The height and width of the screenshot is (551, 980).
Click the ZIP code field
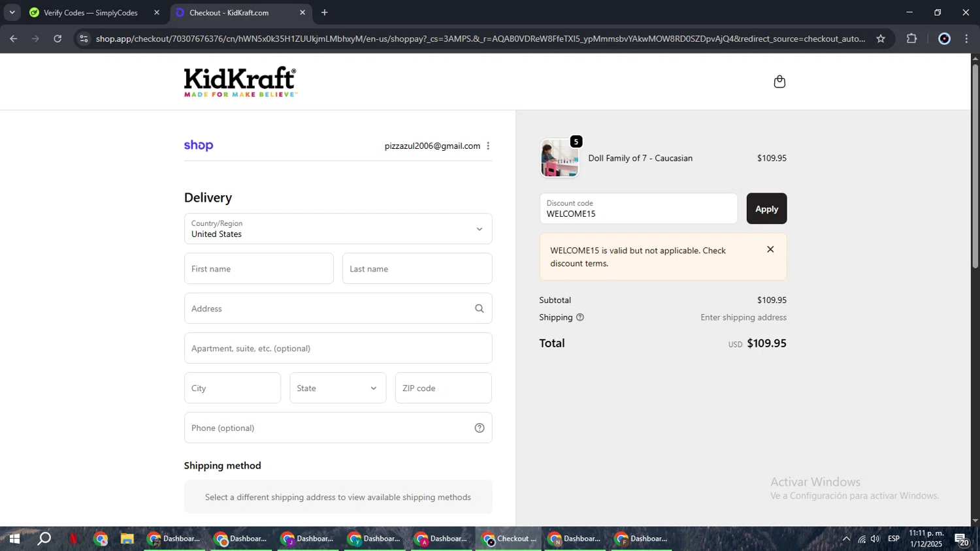pyautogui.click(x=444, y=388)
